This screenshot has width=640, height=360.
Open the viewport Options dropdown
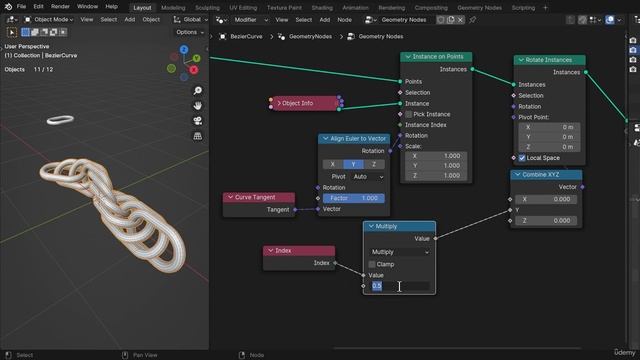pyautogui.click(x=190, y=32)
